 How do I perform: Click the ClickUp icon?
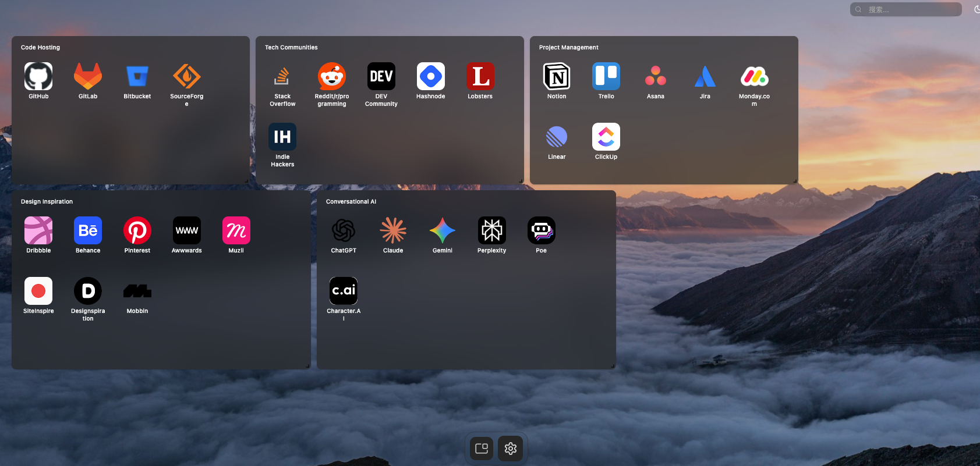(606, 137)
